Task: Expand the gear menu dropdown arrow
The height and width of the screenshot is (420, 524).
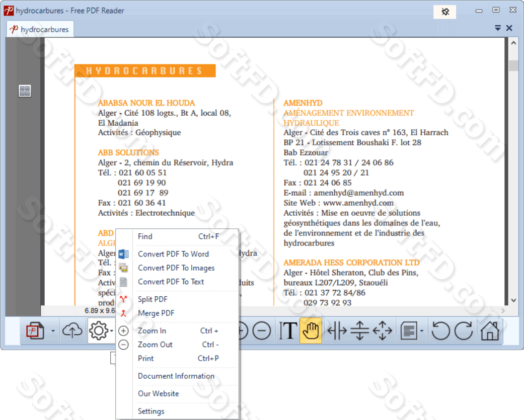Action: pyautogui.click(x=112, y=331)
